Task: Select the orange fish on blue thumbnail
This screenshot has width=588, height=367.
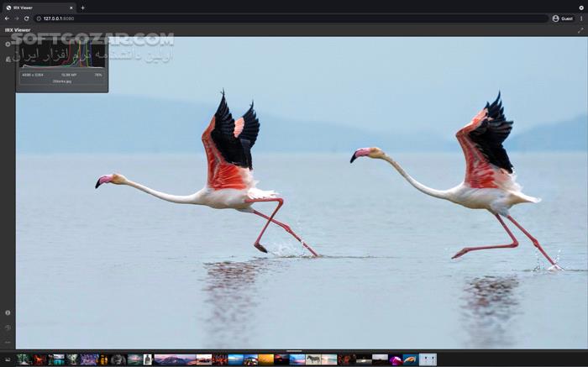Action: (x=411, y=359)
